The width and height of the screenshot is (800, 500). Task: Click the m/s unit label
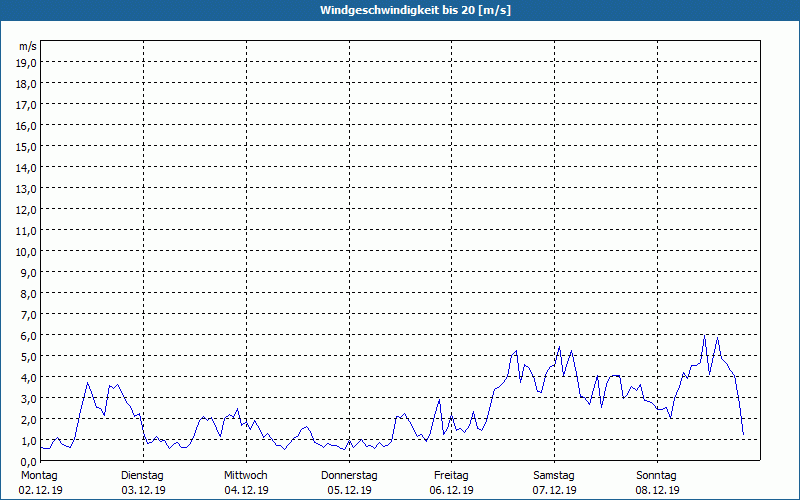pyautogui.click(x=28, y=46)
